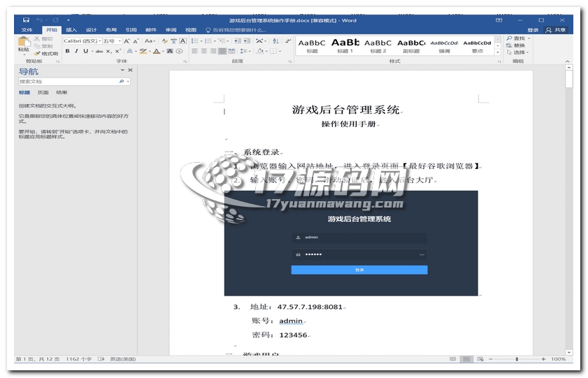Click the Sort (A-Z) icon
The height and width of the screenshot is (378, 588).
(x=275, y=41)
